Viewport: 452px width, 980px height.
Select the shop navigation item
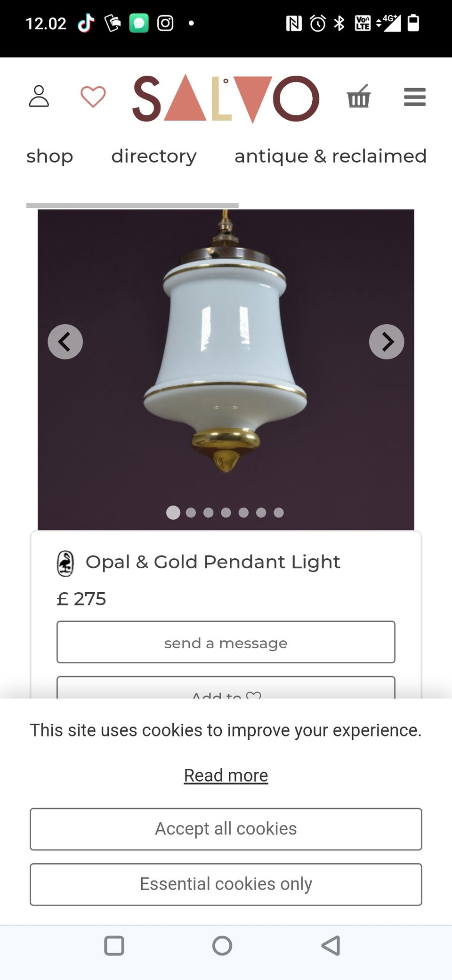click(x=50, y=156)
